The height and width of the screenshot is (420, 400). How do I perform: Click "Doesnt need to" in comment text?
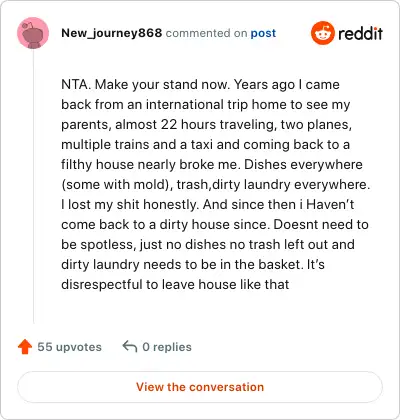[321, 224]
